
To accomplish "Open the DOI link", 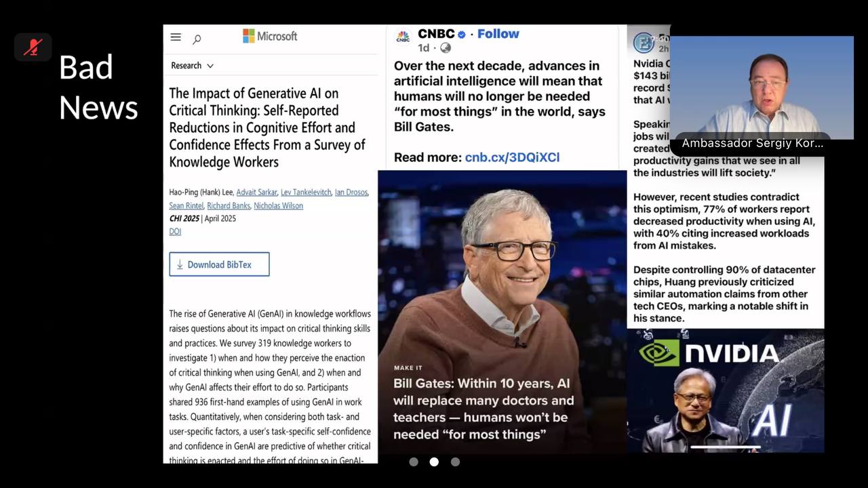I will click(175, 231).
